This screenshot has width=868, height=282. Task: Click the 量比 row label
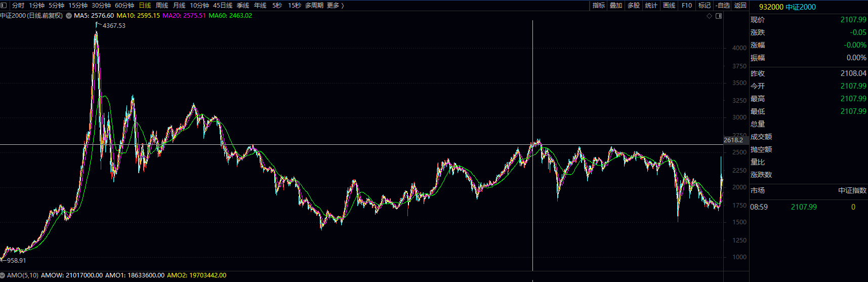coord(758,162)
